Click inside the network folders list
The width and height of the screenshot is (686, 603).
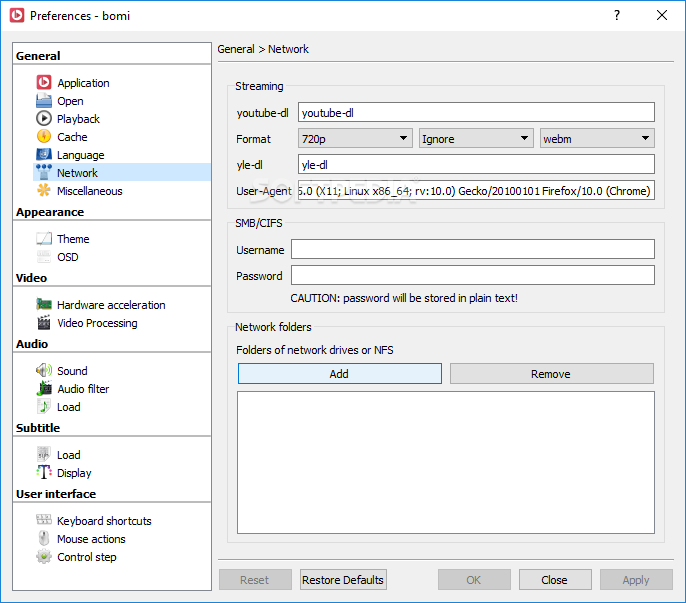click(445, 462)
